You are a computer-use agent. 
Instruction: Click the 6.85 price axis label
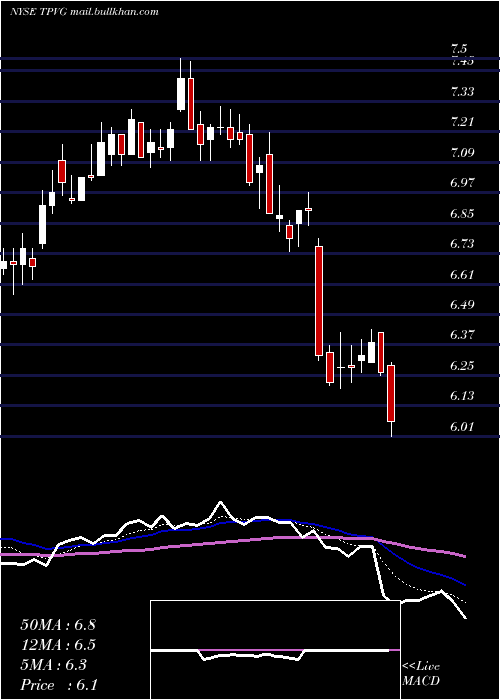point(462,213)
